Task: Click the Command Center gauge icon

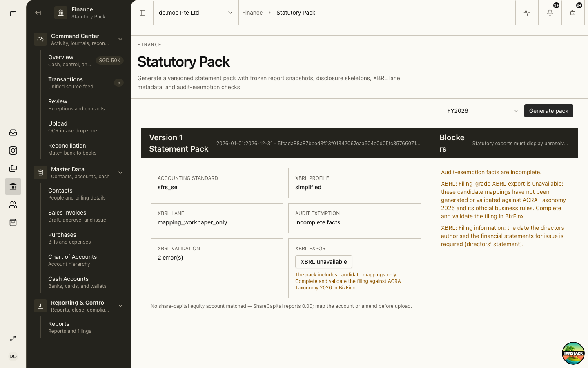Action: [x=40, y=39]
